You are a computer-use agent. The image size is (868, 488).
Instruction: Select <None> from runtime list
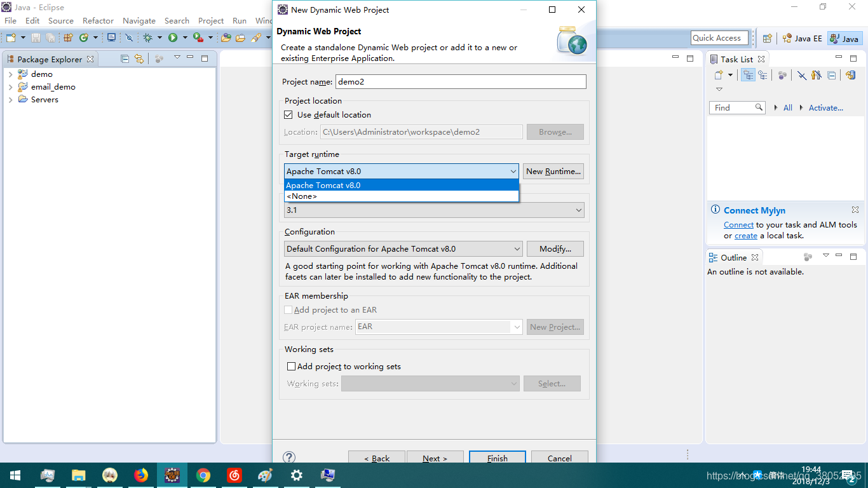(x=402, y=196)
